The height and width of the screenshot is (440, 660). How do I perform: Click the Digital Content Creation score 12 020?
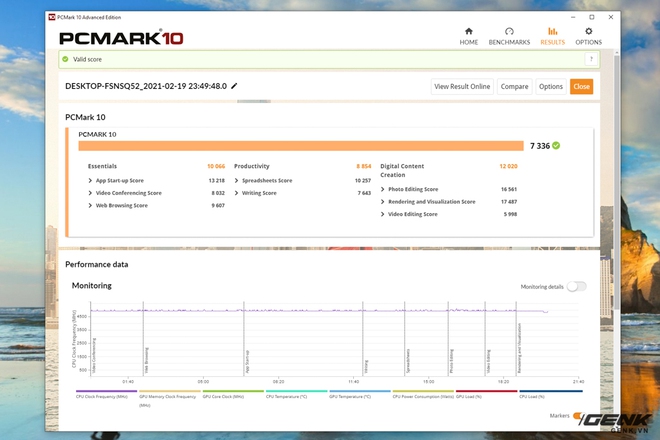(508, 166)
